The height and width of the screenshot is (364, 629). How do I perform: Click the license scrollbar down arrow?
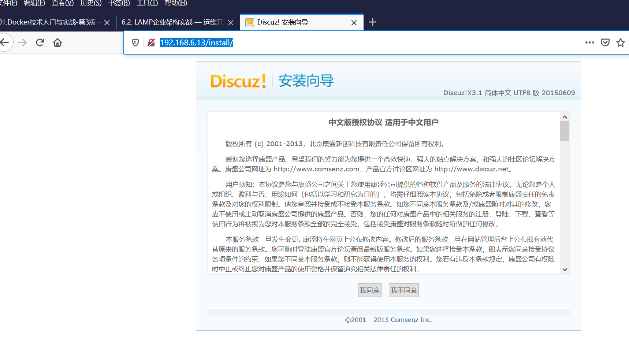pos(565,270)
